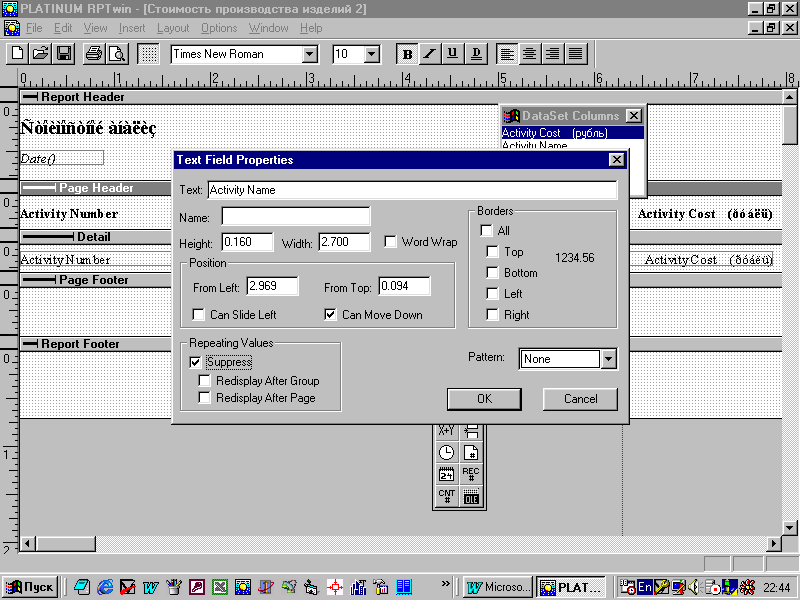Insert time field with clock icon
Viewport: 800px width, 600px height.
point(446,452)
